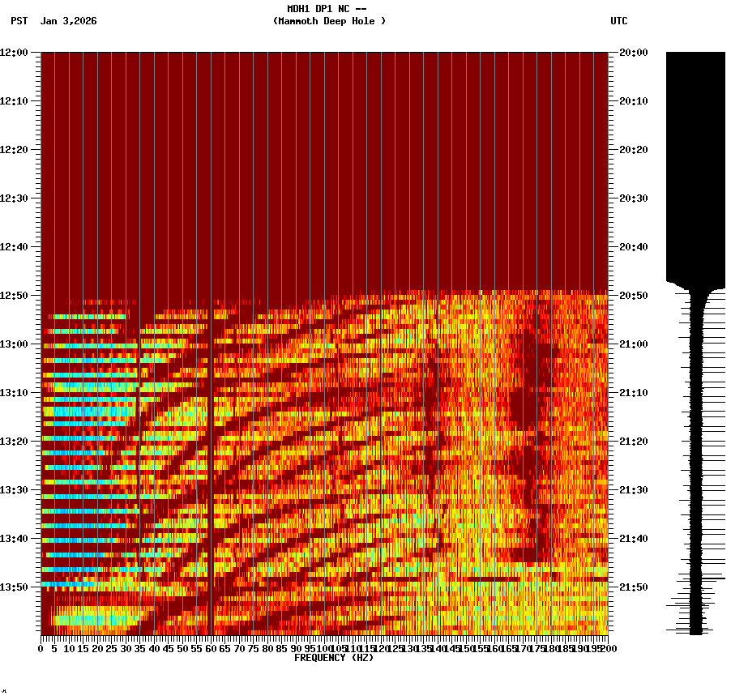Screen dimensions: 731x700
Task: Click the 200 Hz frequency label
Action: (606, 648)
